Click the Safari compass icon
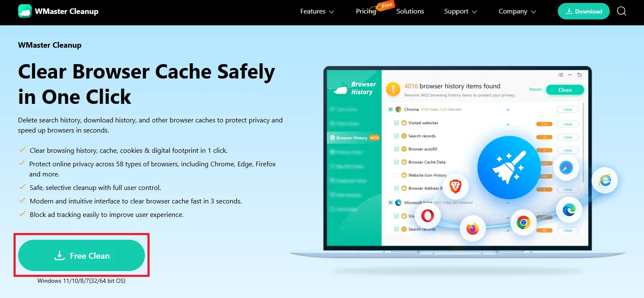 click(x=565, y=168)
